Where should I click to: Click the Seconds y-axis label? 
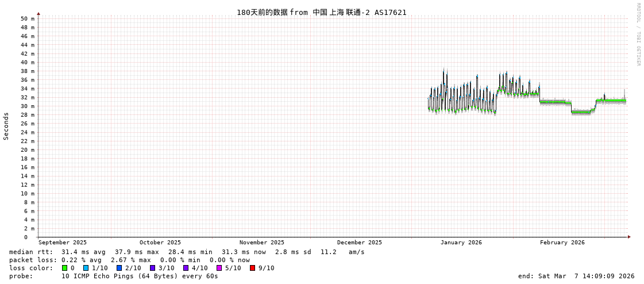tap(6, 126)
